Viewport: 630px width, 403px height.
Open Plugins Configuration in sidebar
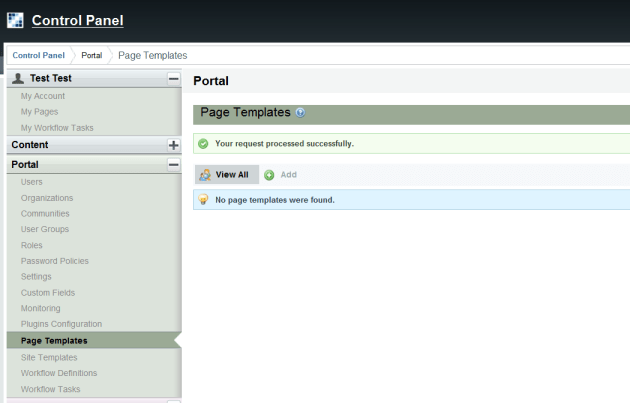point(61,324)
